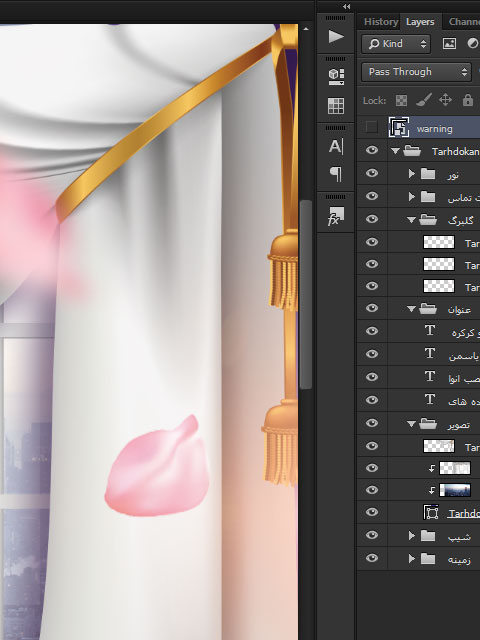Expand the زمینه group
The image size is (480, 640).
click(411, 558)
